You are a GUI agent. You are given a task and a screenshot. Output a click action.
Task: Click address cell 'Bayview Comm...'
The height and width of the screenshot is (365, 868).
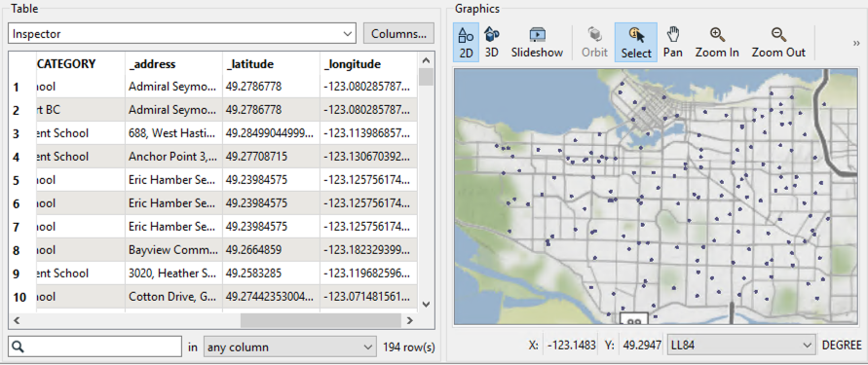(x=173, y=250)
